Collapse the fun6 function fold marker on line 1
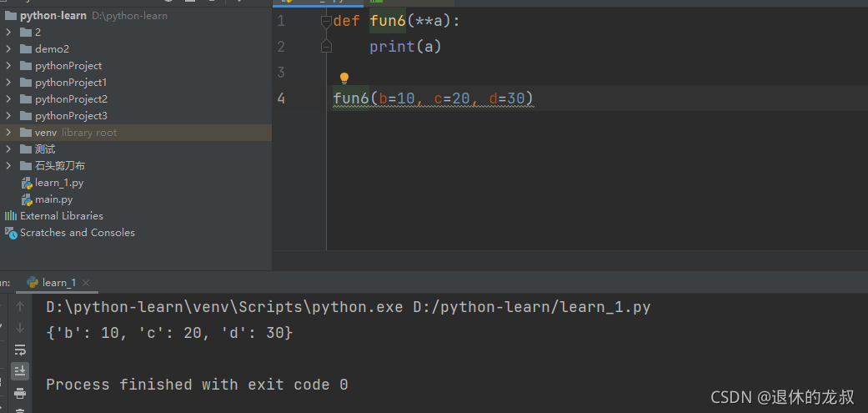 point(326,22)
